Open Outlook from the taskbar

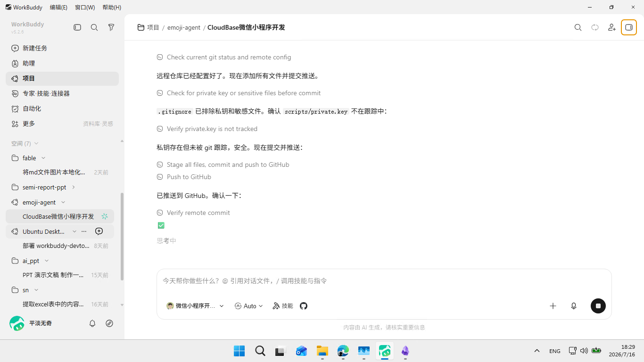click(301, 351)
